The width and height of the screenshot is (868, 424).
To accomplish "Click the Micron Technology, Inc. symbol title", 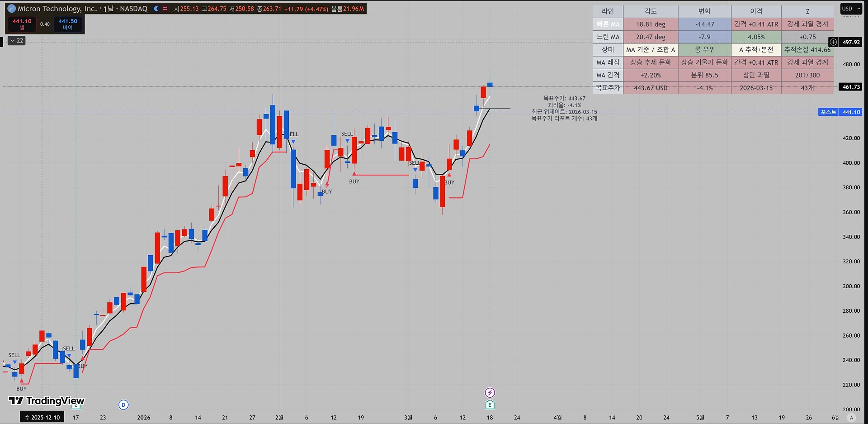I will pyautogui.click(x=57, y=9).
